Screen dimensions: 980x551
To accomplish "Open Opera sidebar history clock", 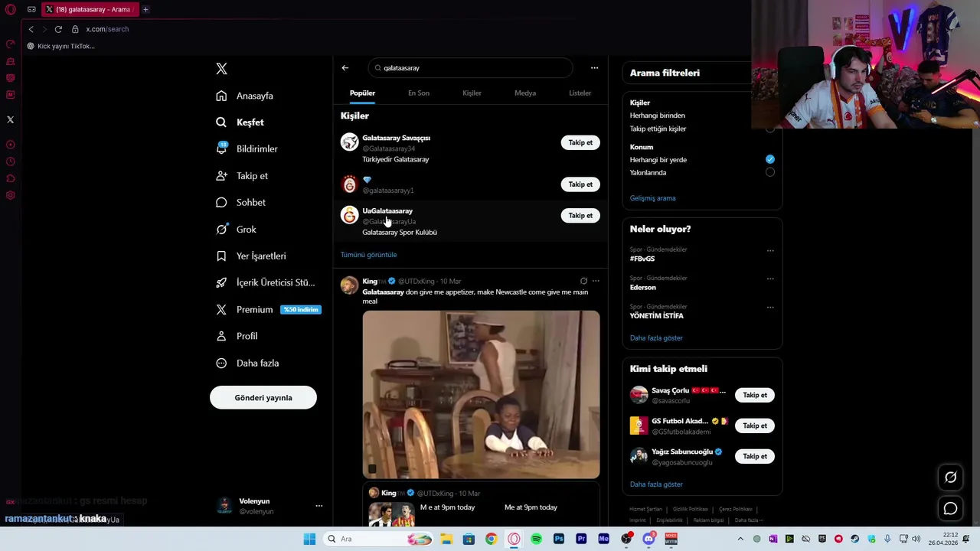I will point(10,161).
